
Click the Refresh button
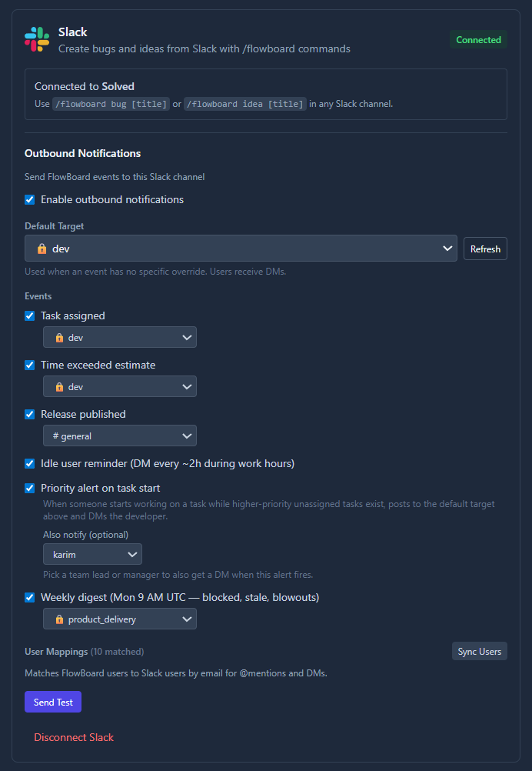tap(485, 249)
